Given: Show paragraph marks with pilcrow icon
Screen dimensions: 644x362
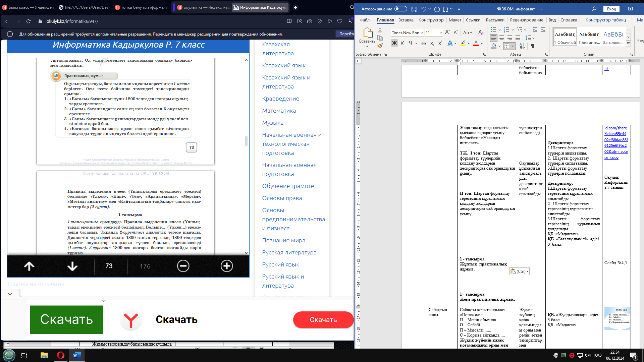Looking at the screenshot, I should click(x=532, y=46).
